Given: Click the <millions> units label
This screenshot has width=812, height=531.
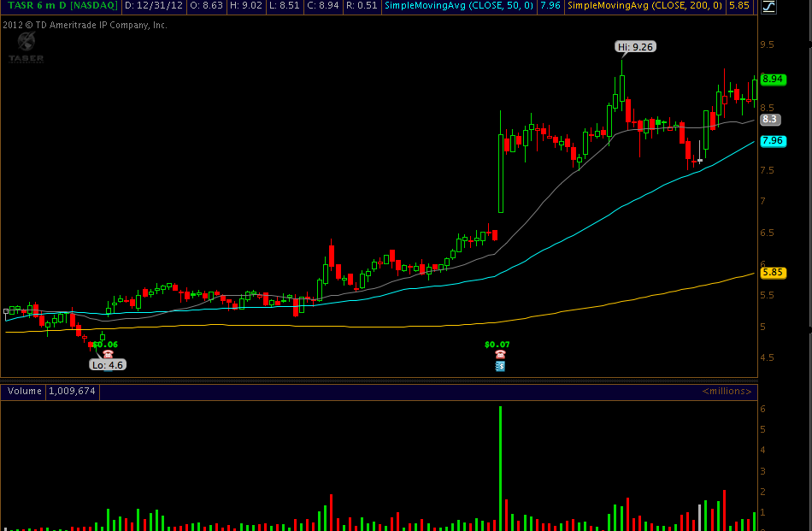Looking at the screenshot, I should click(x=727, y=392).
